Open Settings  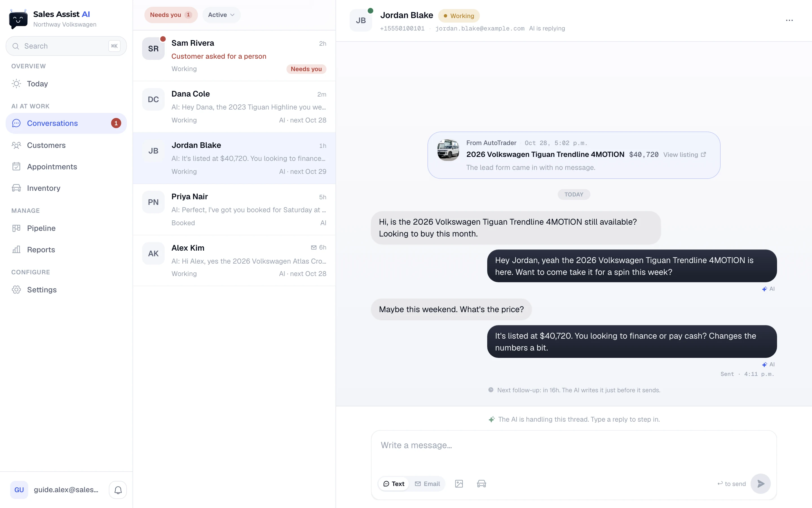66,290
